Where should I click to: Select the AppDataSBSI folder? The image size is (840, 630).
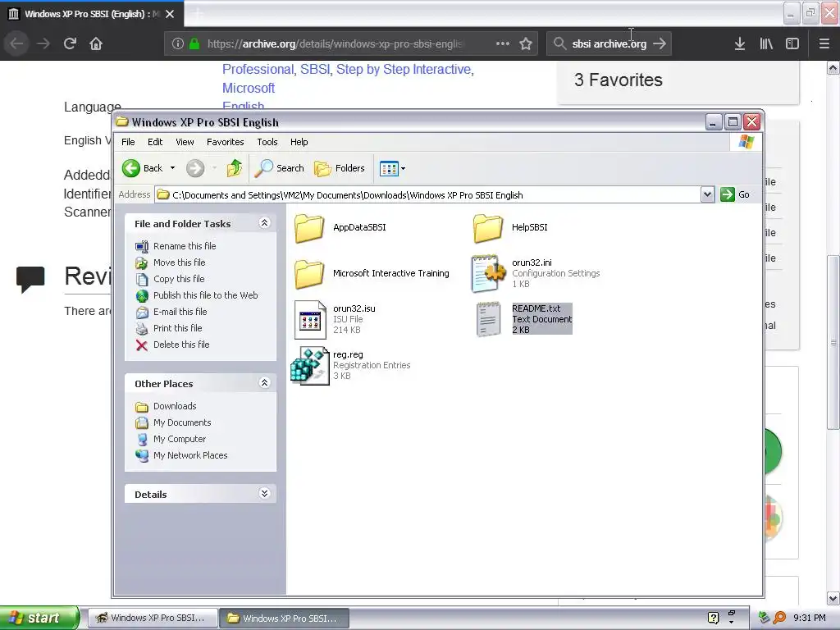[x=340, y=228]
